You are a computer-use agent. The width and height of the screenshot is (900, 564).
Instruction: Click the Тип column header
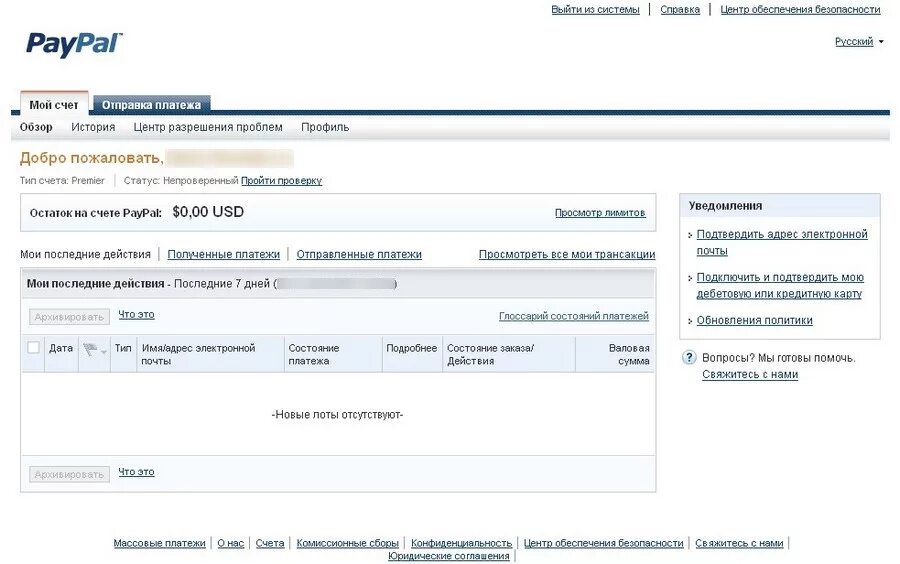[x=123, y=348]
